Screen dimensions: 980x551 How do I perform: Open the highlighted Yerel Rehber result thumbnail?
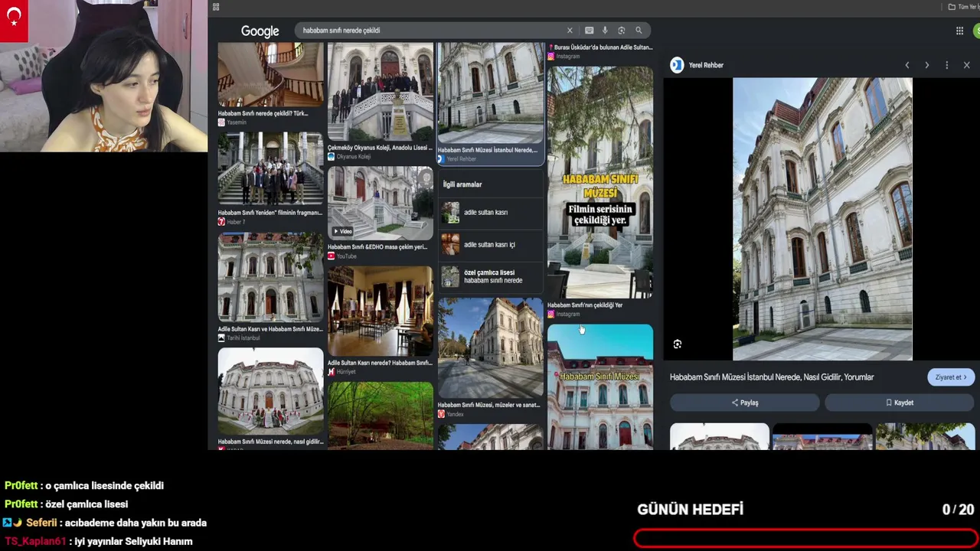click(x=491, y=93)
